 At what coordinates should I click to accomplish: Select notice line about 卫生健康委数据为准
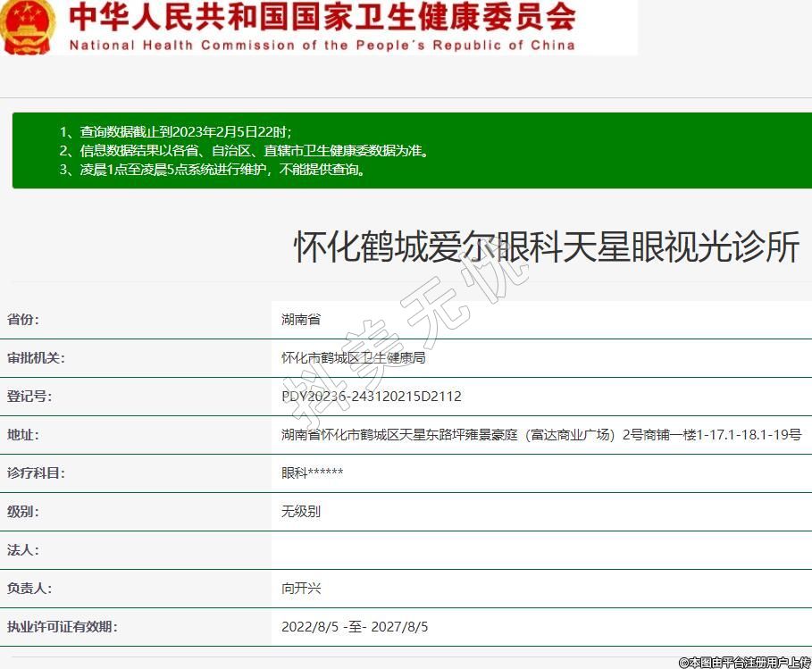244,151
